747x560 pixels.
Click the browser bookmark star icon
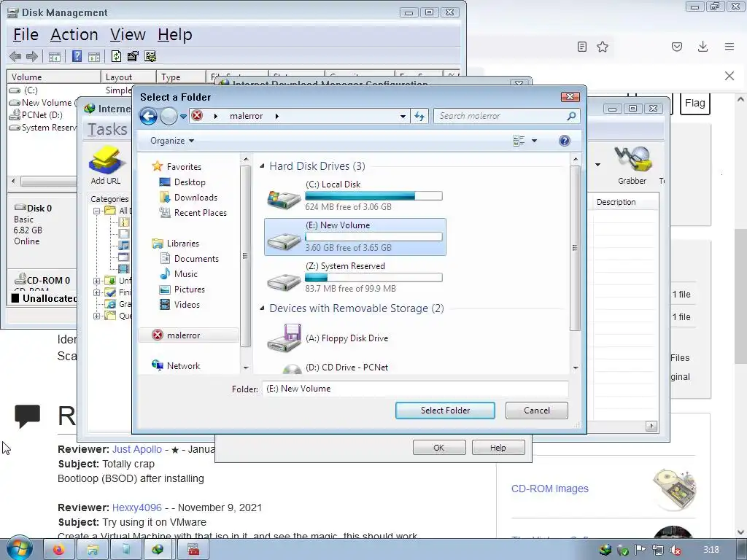(603, 47)
